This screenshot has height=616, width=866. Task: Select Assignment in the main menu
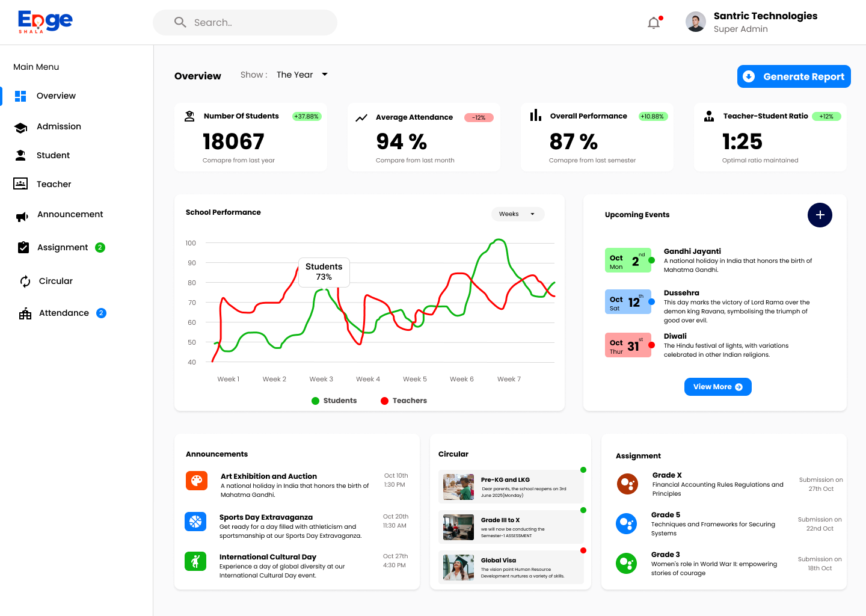pyautogui.click(x=63, y=247)
